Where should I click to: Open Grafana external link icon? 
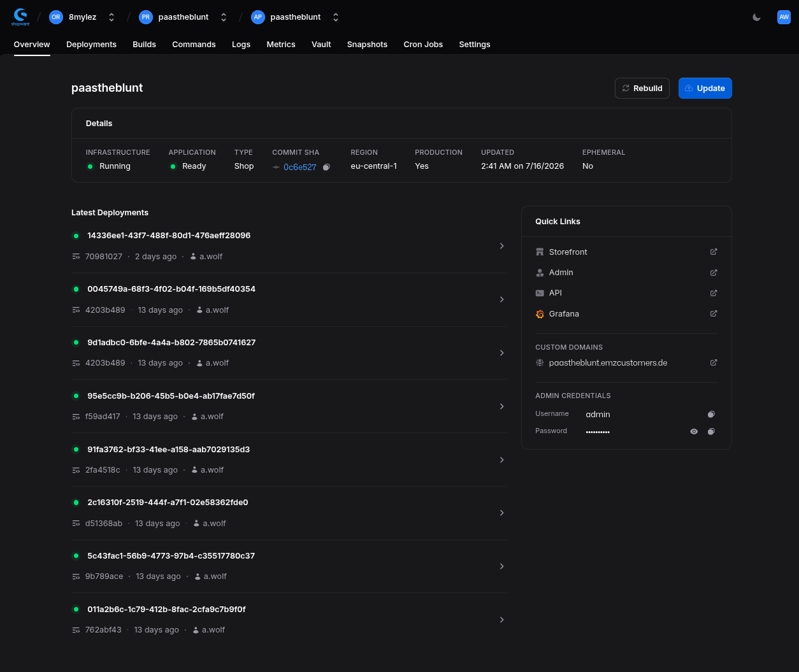[714, 313]
